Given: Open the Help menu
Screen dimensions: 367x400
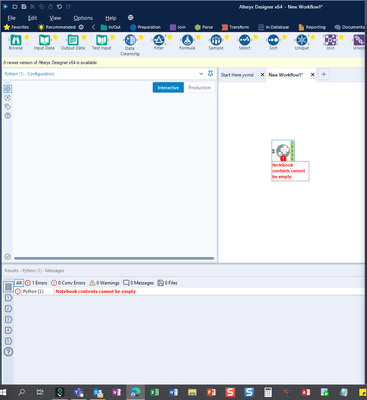Looking at the screenshot, I should click(111, 18).
